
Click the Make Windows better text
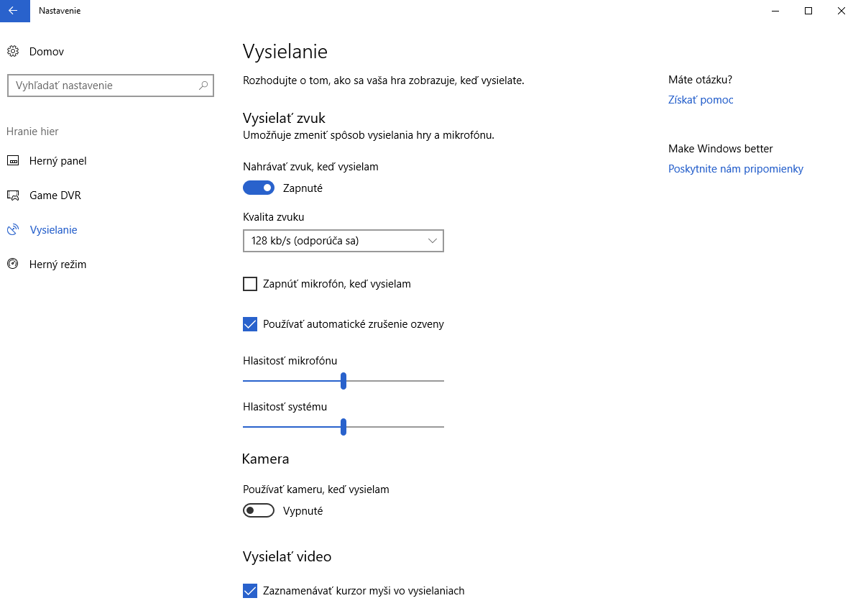(x=720, y=149)
